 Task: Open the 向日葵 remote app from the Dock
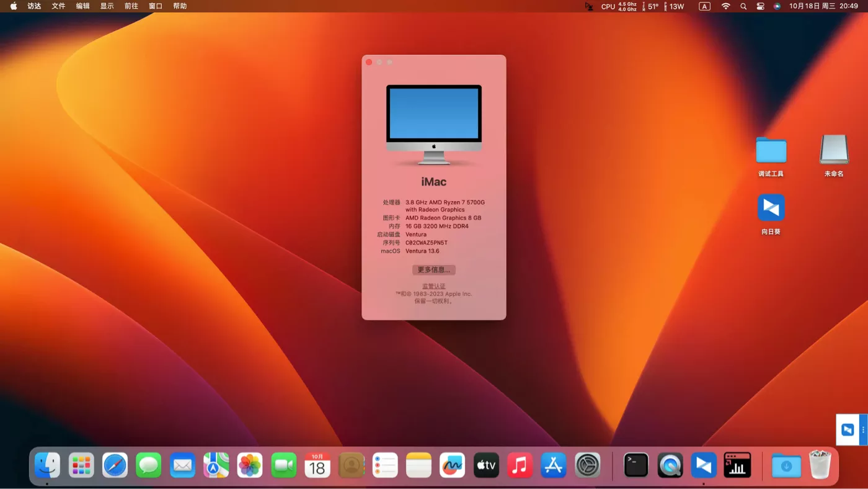pyautogui.click(x=703, y=465)
